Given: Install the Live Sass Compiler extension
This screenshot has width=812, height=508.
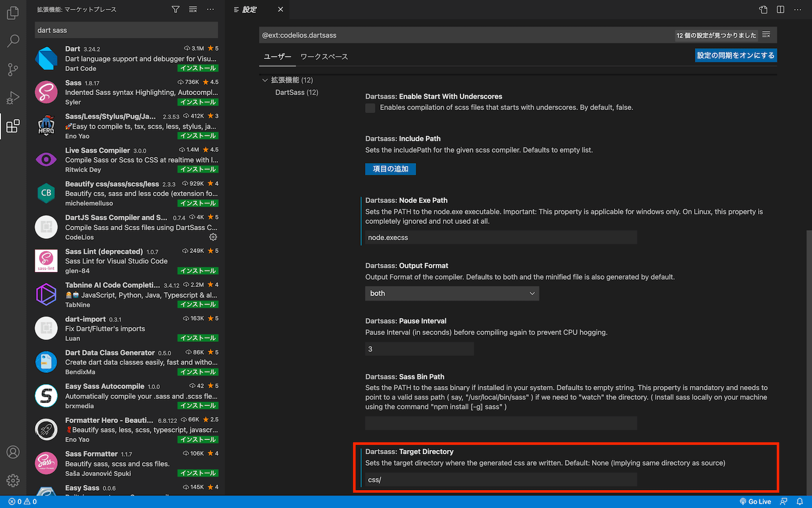Looking at the screenshot, I should 197,169.
